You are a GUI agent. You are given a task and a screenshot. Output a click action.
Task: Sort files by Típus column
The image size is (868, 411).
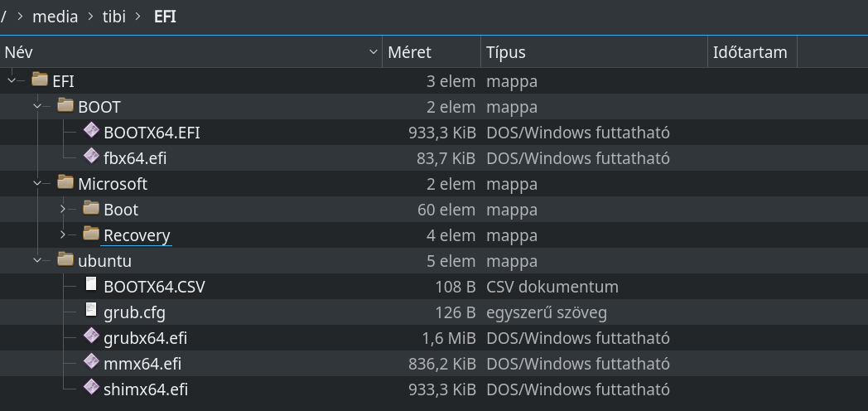point(594,52)
